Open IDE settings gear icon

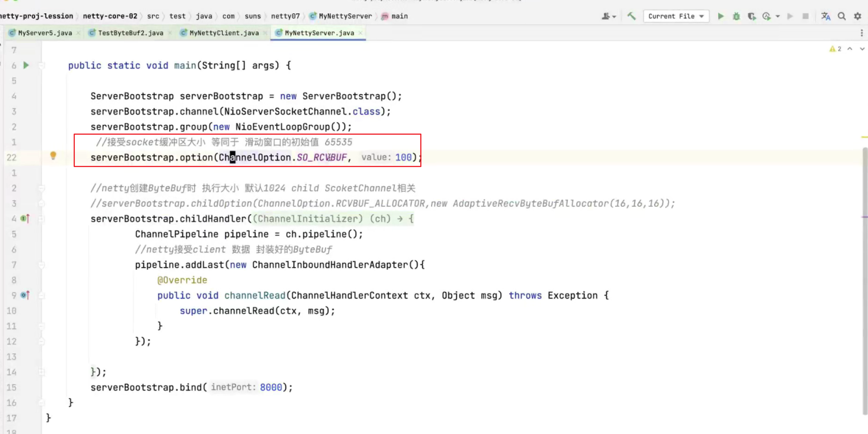point(857,16)
